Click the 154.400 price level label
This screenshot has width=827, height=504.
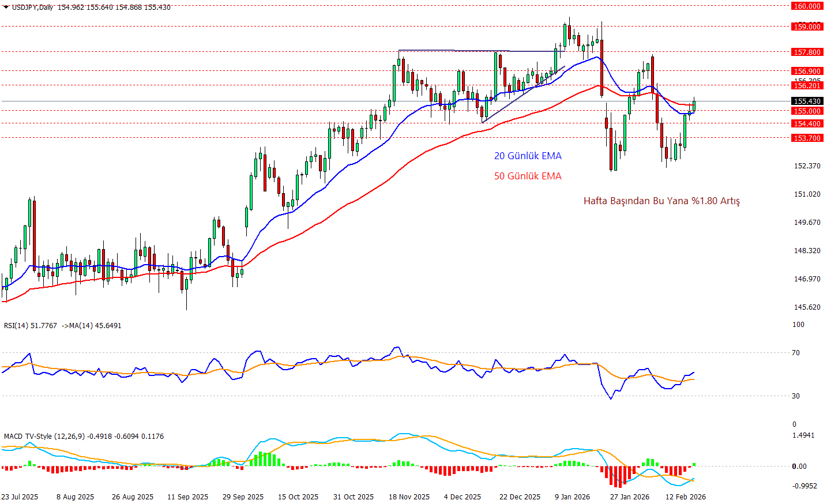[x=807, y=123]
